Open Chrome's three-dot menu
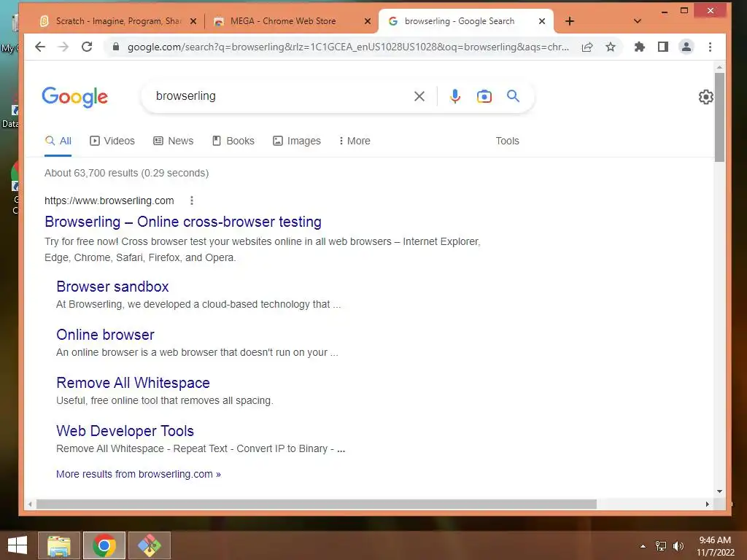 pyautogui.click(x=710, y=47)
